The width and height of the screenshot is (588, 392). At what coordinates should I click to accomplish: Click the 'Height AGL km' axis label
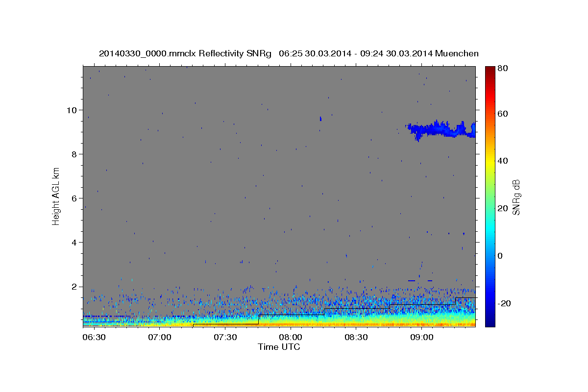coord(56,196)
